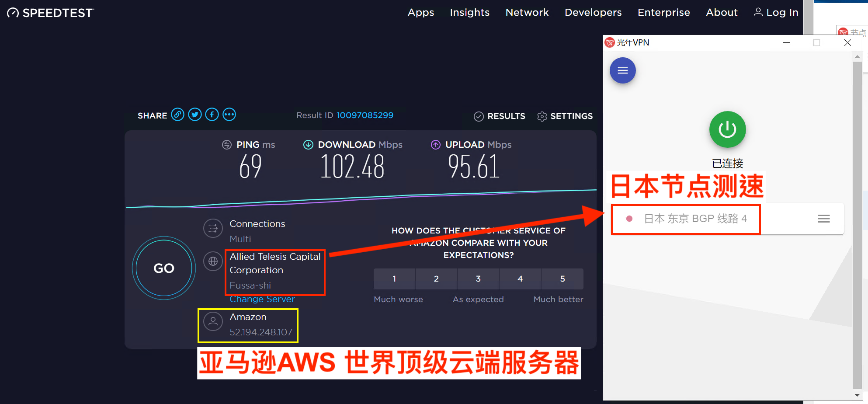
Task: Rate Amazon service as 3
Action: 478,279
